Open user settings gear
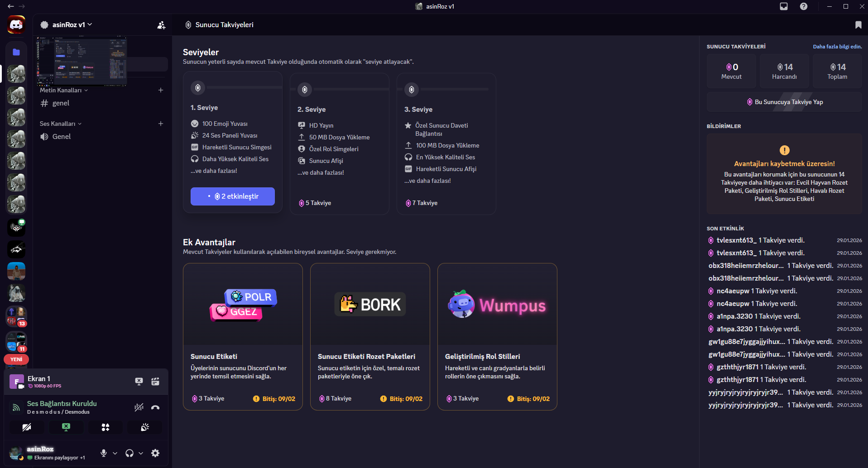Image resolution: width=868 pixels, height=468 pixels. point(155,453)
